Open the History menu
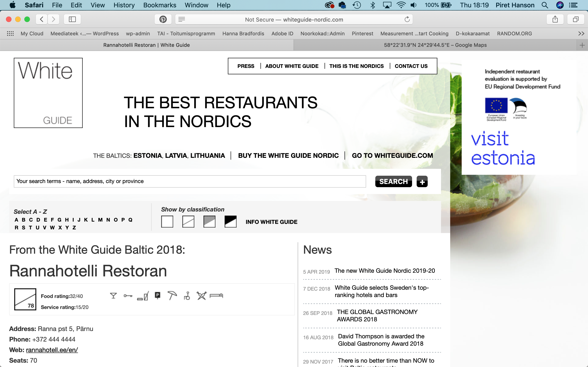Screen dimensions: 588x367 click(x=124, y=5)
